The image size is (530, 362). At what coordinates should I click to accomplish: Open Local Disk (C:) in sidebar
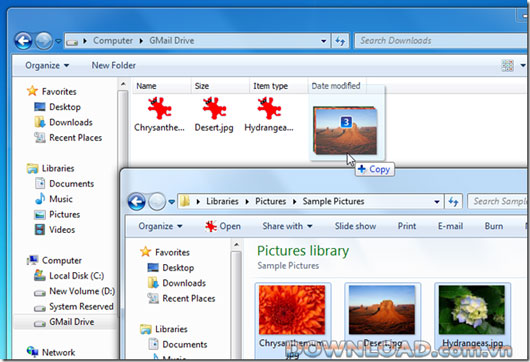(69, 275)
